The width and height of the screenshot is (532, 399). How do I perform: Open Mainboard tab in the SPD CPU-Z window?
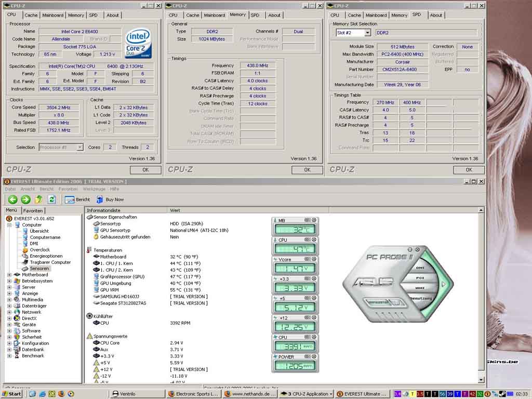[x=376, y=15]
